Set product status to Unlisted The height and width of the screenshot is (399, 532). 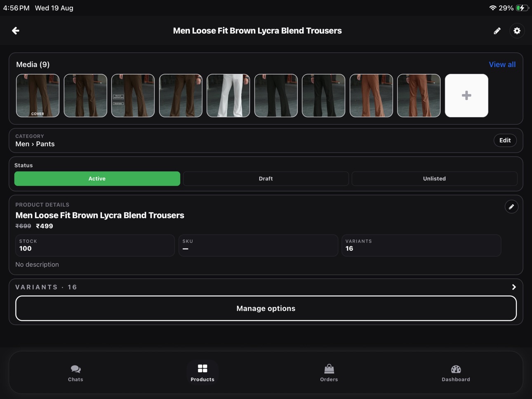(434, 178)
